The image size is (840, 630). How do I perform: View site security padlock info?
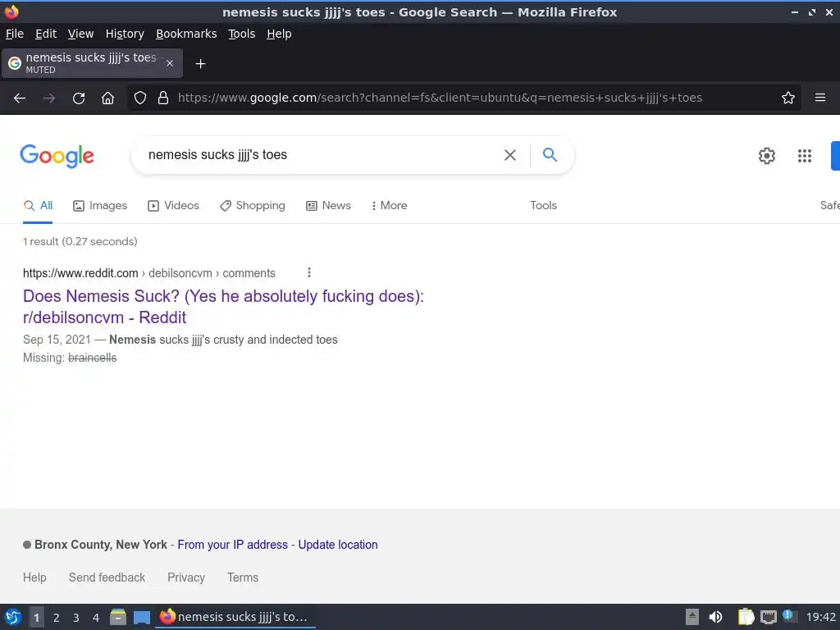pos(163,98)
